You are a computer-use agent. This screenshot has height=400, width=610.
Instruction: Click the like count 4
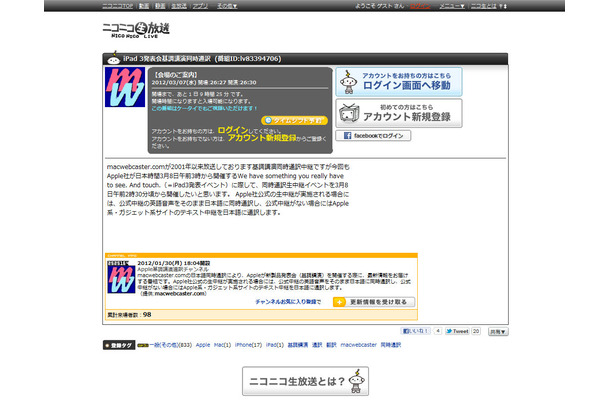click(x=438, y=331)
